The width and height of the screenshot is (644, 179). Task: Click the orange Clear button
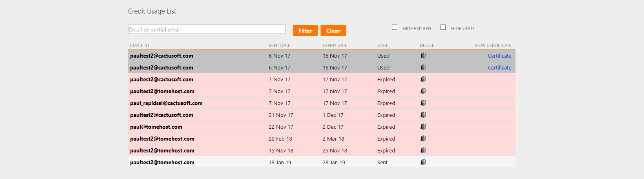[x=333, y=31]
